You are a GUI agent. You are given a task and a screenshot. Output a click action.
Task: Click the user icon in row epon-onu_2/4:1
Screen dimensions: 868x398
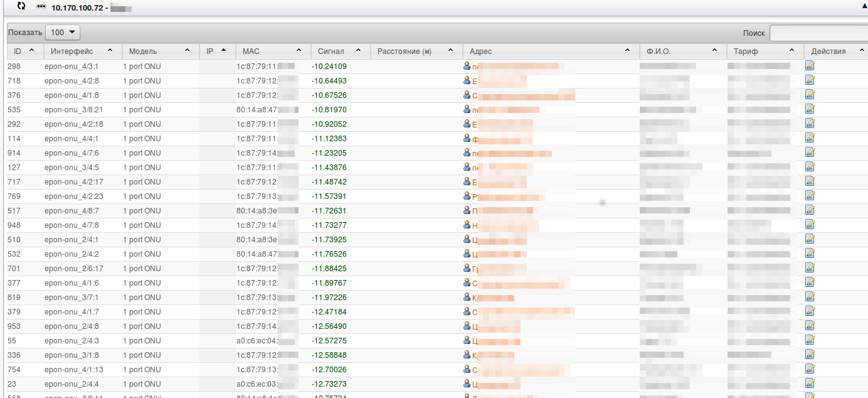pos(467,239)
